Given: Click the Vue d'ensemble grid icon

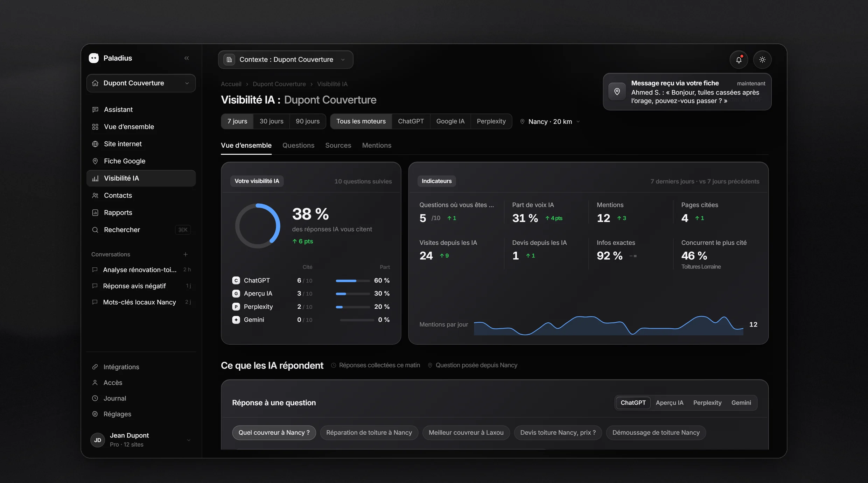Looking at the screenshot, I should [x=95, y=127].
